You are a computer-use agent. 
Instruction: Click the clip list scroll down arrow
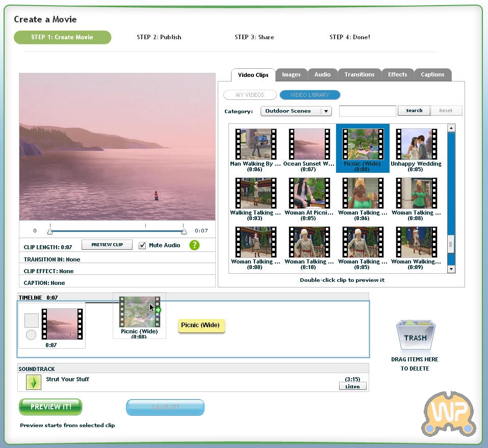pos(451,269)
